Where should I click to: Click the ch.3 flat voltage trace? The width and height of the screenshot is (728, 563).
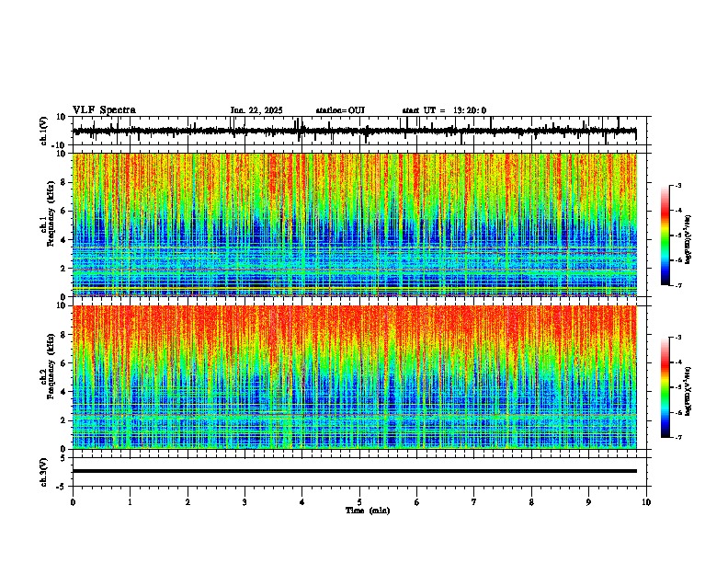tap(355, 471)
